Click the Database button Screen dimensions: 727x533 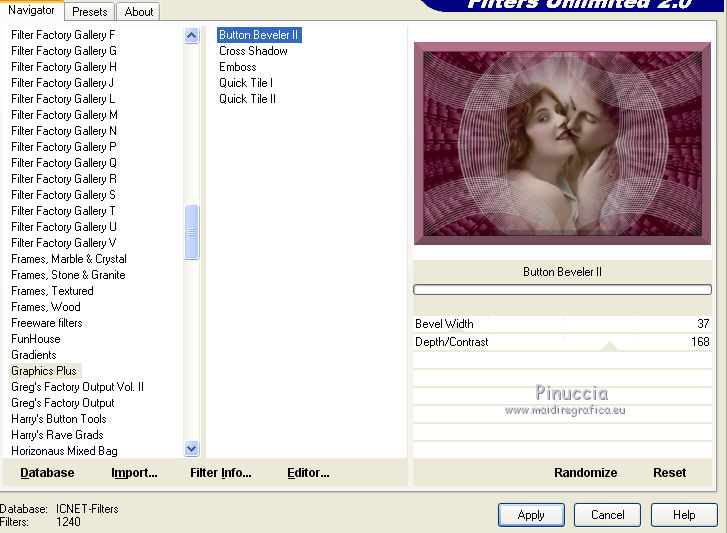click(47, 473)
